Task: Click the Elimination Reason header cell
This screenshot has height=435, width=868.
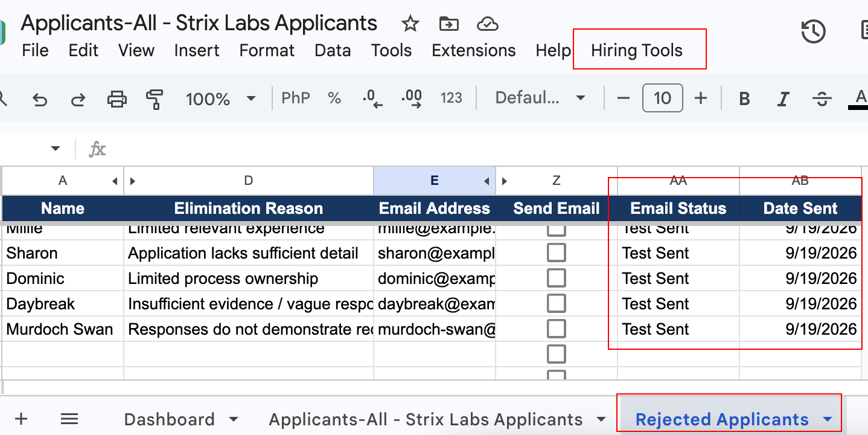Action: 249,208
